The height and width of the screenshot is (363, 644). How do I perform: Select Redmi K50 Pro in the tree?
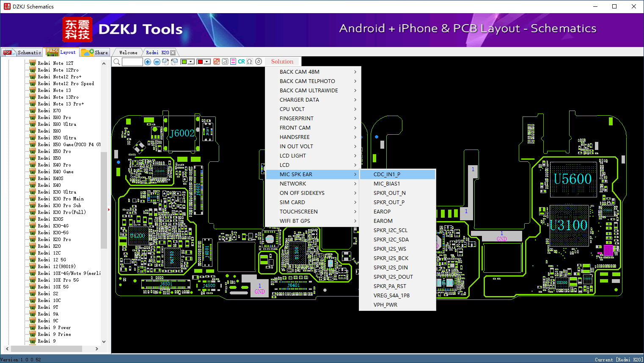pyautogui.click(x=54, y=151)
